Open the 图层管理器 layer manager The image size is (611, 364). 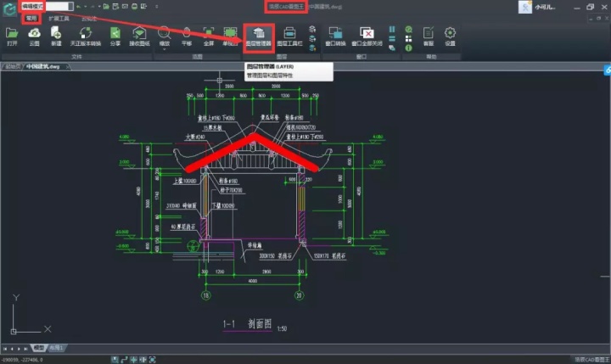point(259,37)
